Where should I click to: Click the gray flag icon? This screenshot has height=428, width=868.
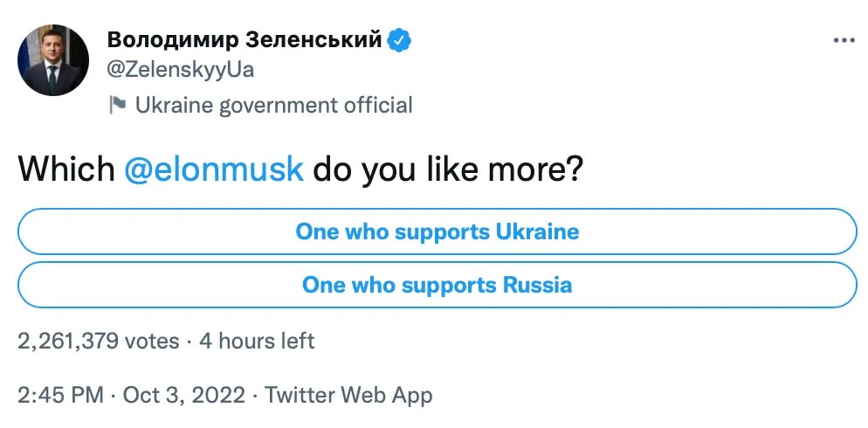point(117,106)
